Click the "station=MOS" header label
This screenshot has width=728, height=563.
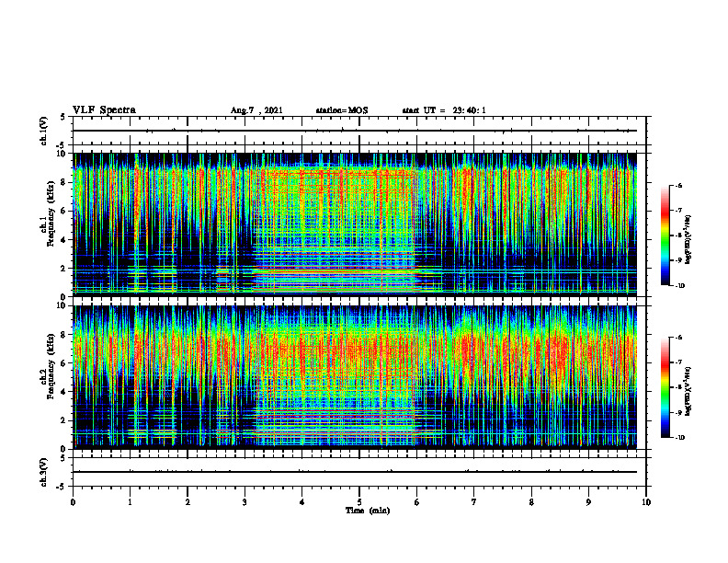click(x=342, y=110)
